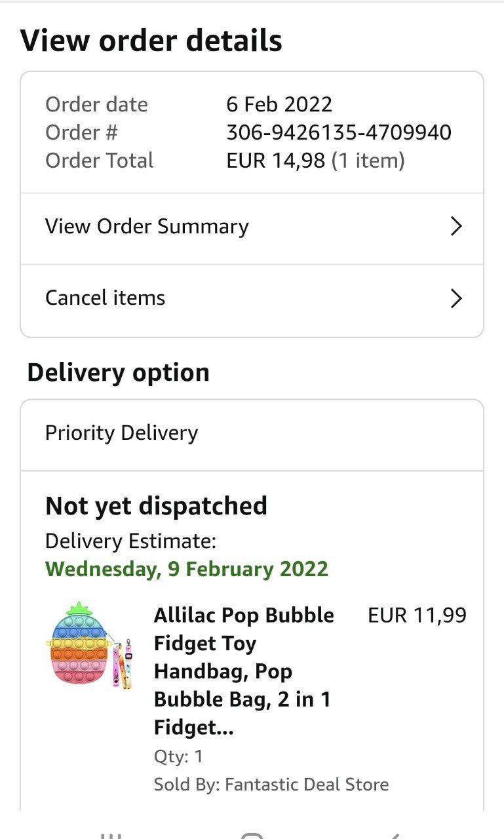Open the Allilac Pop Bubble Fidget Toy title
The image size is (504, 839).
click(x=244, y=671)
